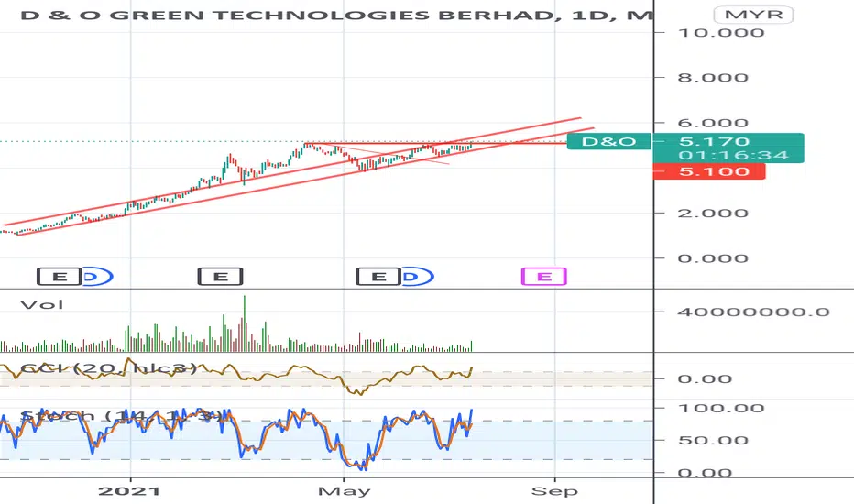
Task: Select the red 5.100 price line label
Action: pyautogui.click(x=708, y=171)
